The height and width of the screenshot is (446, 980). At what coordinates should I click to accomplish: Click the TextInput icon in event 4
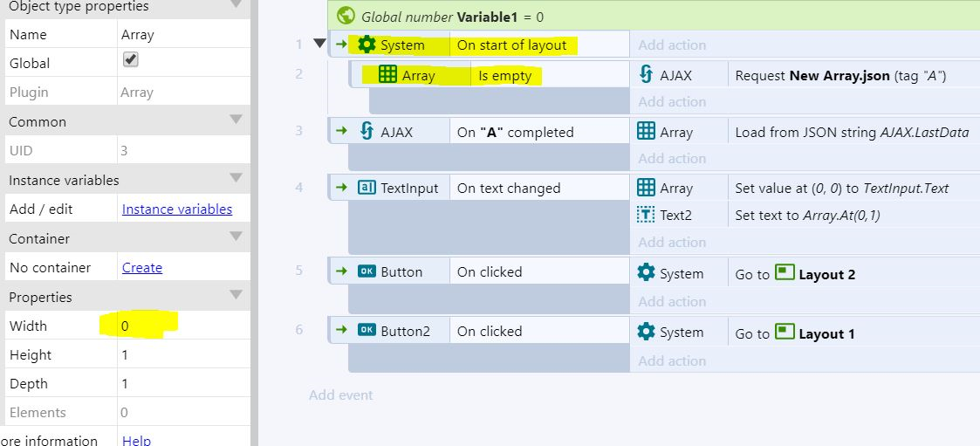tap(367, 188)
